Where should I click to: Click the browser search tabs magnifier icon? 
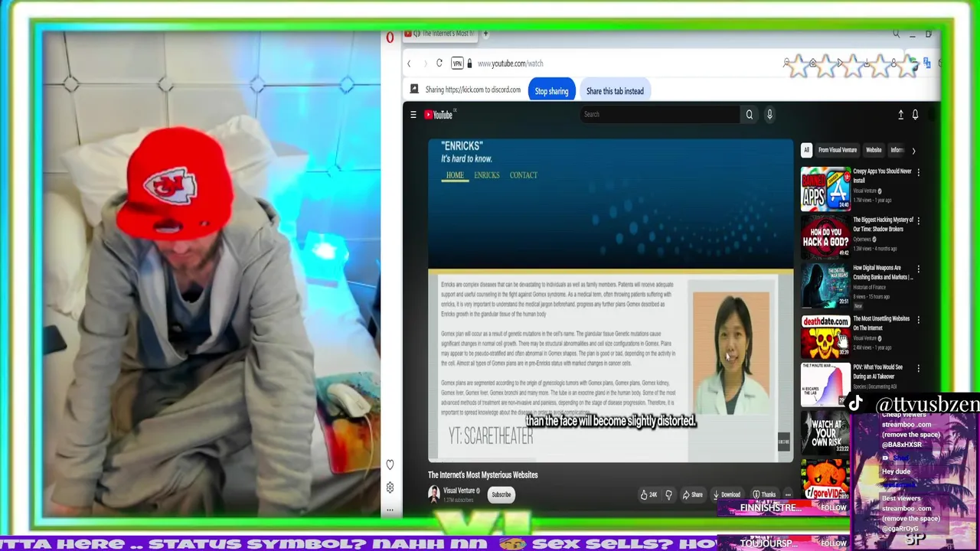pyautogui.click(x=896, y=34)
